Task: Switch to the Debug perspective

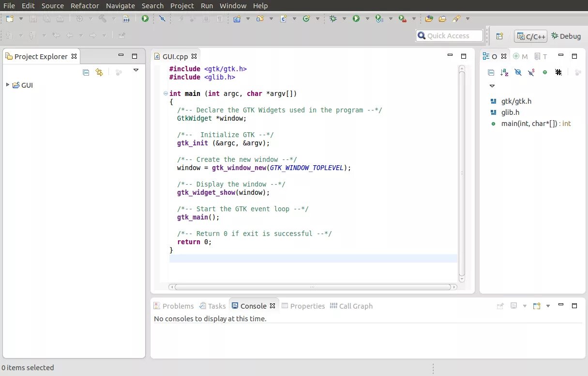Action: point(566,36)
